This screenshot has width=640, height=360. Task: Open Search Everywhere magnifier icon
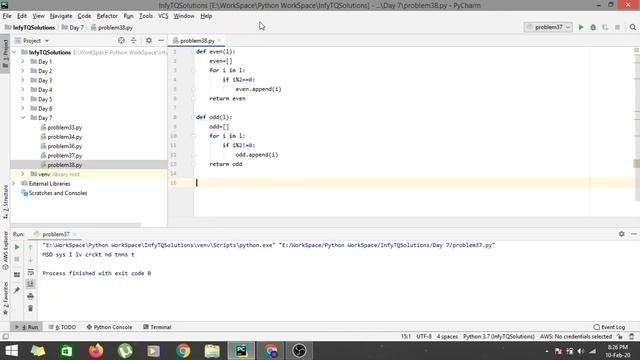(633, 27)
